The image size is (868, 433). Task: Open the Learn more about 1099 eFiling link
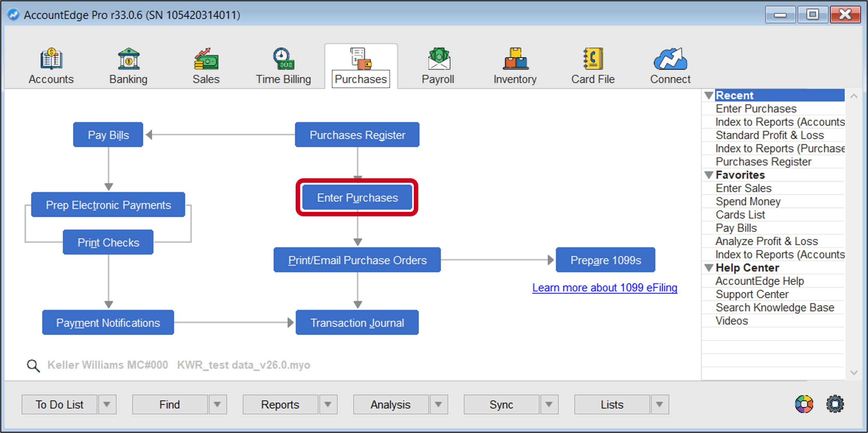tap(604, 287)
